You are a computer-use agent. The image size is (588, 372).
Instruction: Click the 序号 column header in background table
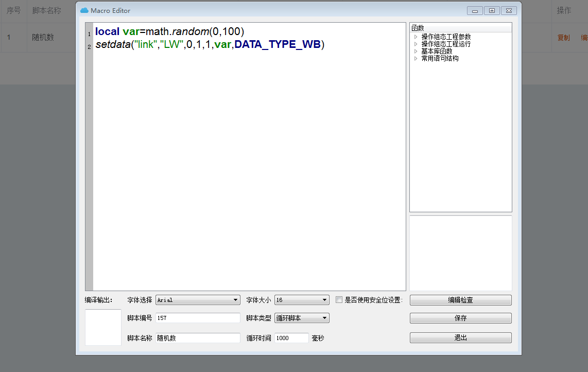[13, 10]
